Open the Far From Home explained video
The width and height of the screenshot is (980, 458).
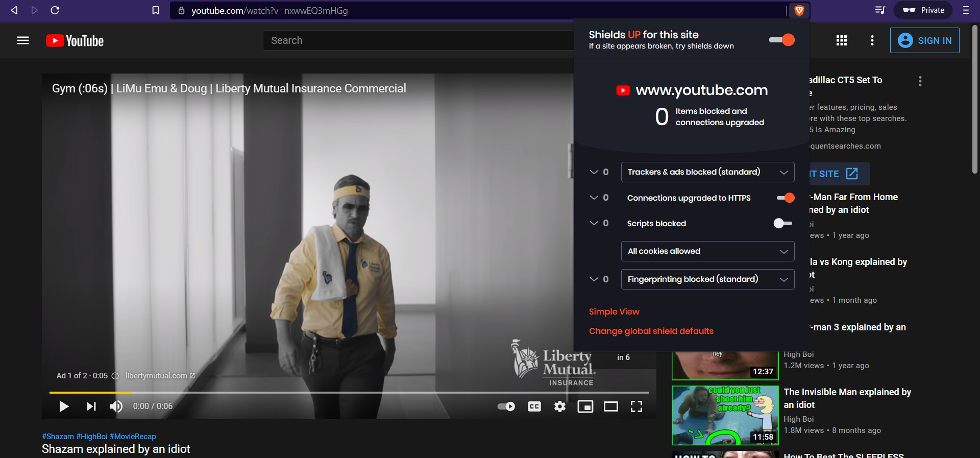(853, 203)
